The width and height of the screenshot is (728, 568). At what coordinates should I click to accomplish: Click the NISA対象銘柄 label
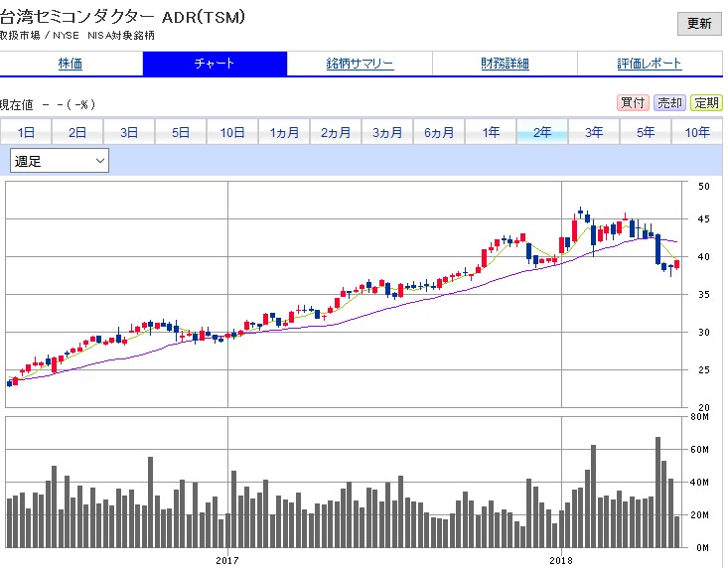point(121,36)
